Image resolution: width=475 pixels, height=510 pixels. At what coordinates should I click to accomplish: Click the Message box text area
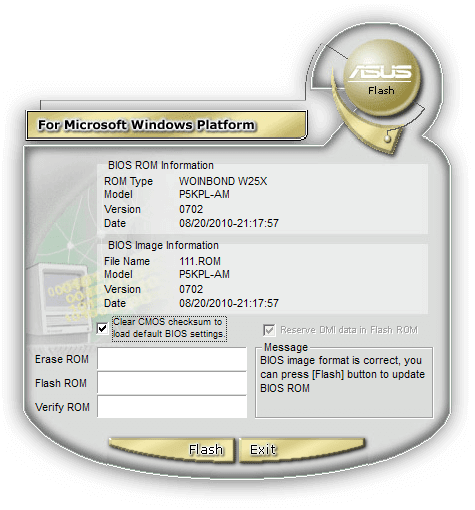click(x=344, y=383)
